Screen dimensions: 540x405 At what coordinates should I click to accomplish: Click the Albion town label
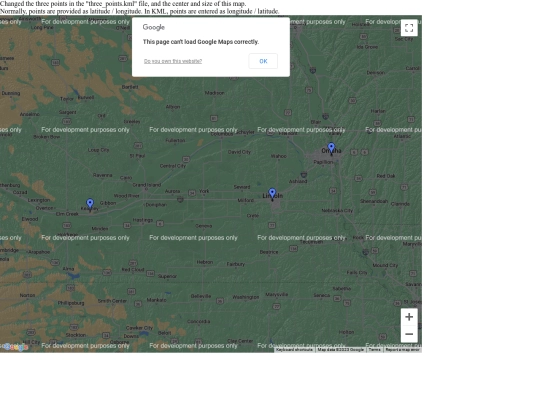point(173,107)
